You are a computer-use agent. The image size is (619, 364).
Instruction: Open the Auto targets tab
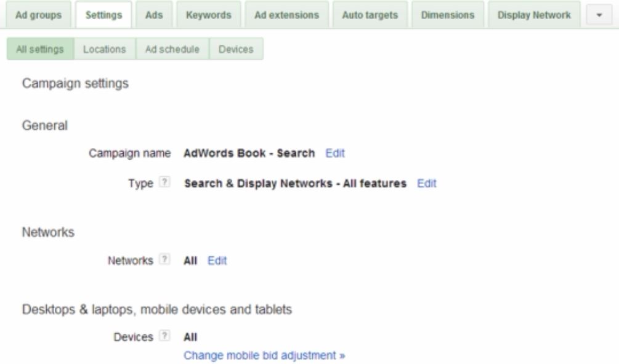(x=370, y=15)
